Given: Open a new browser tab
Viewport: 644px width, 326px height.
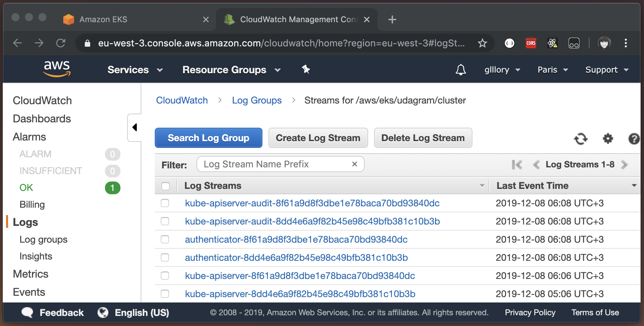Looking at the screenshot, I should (x=392, y=19).
